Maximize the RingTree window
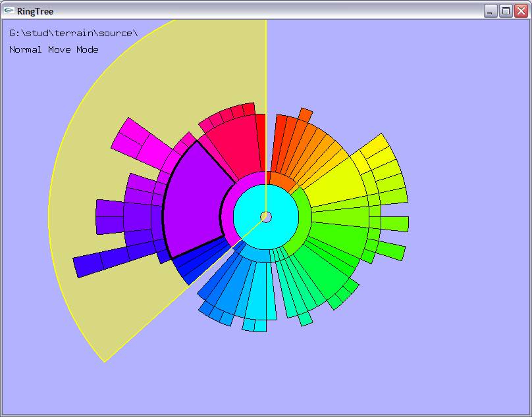 [506, 11]
